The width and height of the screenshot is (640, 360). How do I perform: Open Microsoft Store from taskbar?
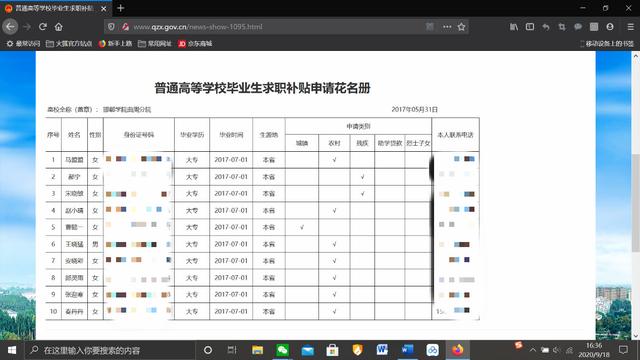click(332, 350)
